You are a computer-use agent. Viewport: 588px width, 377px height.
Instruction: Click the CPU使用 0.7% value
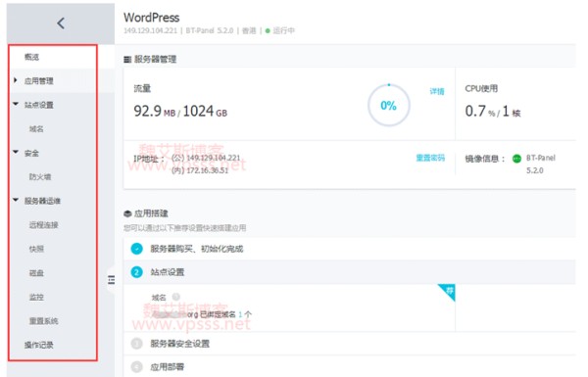point(480,112)
